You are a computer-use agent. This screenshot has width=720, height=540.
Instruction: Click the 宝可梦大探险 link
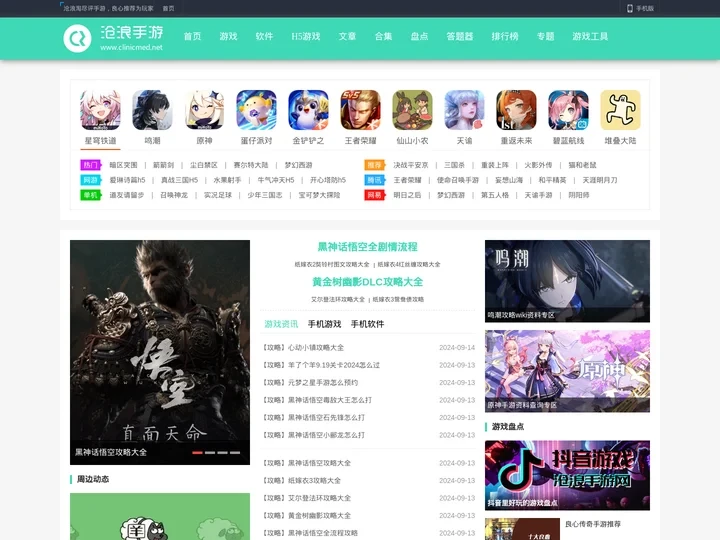(319, 195)
